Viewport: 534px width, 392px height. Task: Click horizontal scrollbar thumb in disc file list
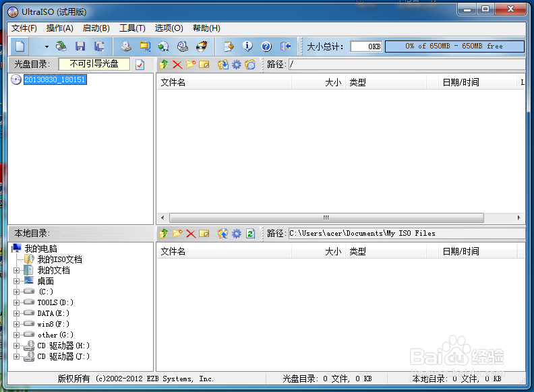(326, 218)
